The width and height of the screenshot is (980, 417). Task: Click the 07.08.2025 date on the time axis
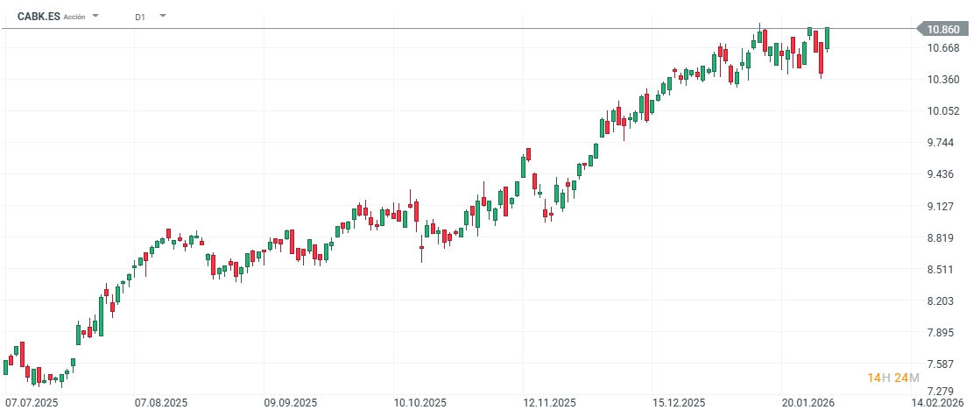point(161,403)
